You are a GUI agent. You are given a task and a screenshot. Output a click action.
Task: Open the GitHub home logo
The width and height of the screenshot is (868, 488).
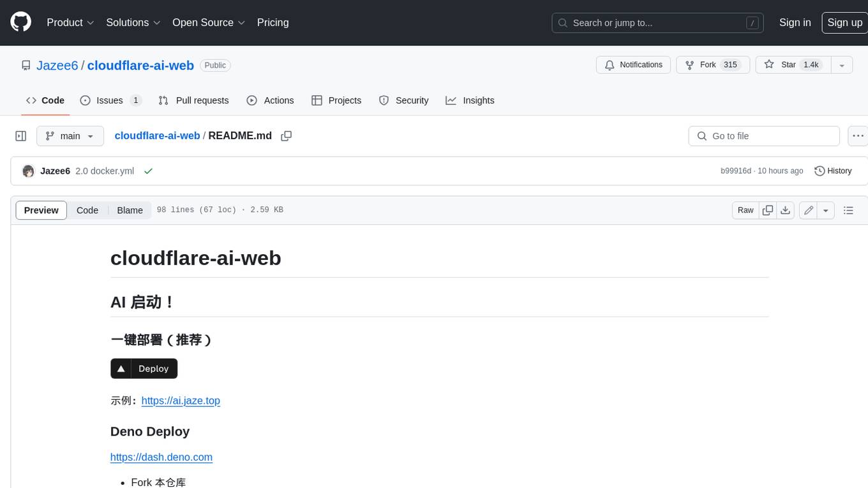pos(20,22)
